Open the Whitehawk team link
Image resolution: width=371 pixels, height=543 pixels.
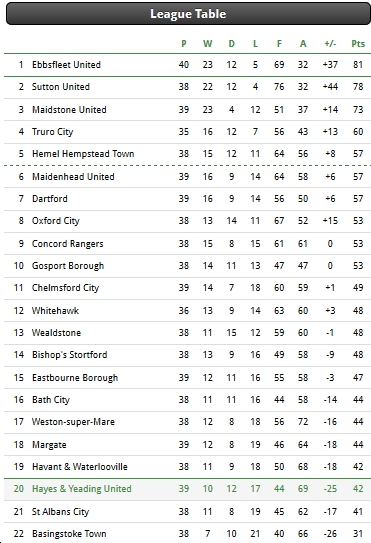[x=55, y=311]
